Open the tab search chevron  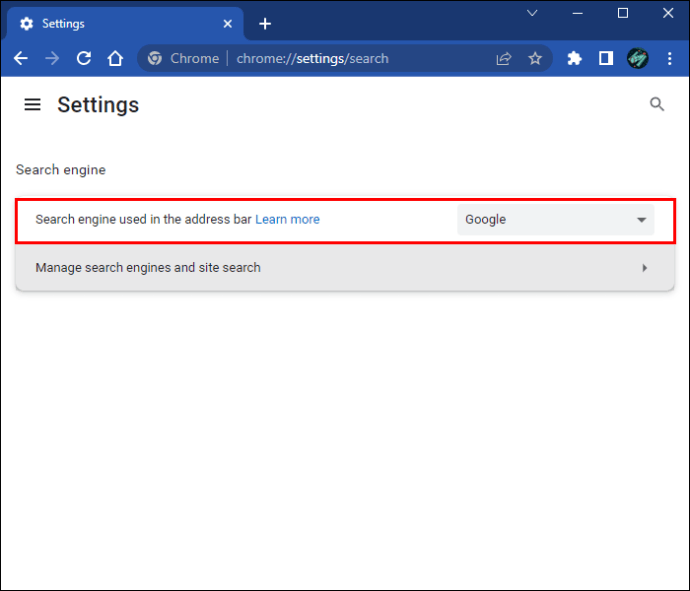532,14
